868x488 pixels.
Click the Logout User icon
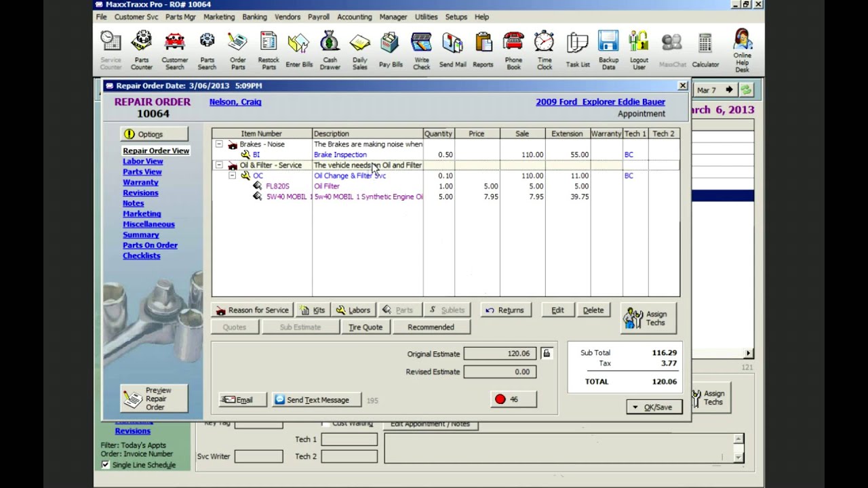tap(639, 50)
